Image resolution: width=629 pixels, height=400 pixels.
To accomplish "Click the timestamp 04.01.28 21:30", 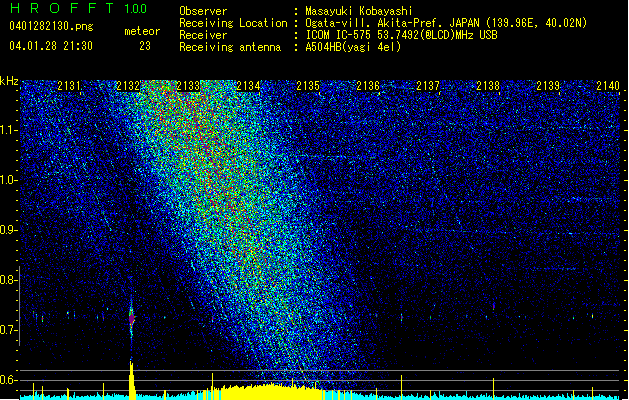I will click(x=51, y=46).
